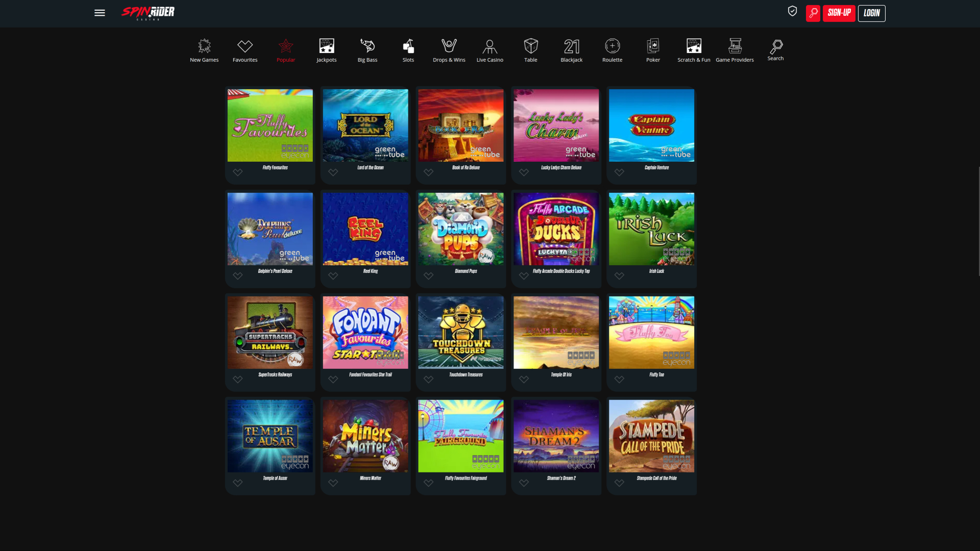Click the SIGN-UP button
Viewport: 980px width, 551px height.
pyautogui.click(x=839, y=13)
